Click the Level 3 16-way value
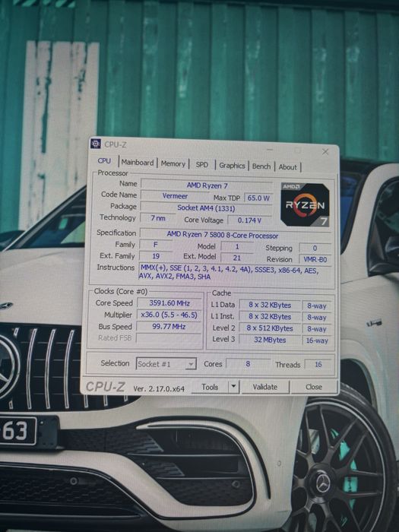The image size is (399, 532). click(x=317, y=340)
